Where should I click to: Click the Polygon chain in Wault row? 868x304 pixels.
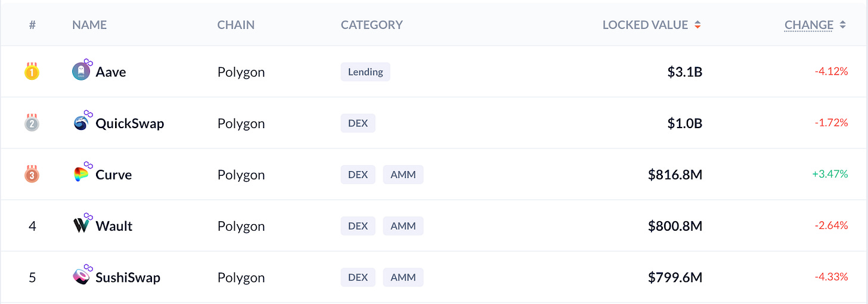pyautogui.click(x=241, y=226)
